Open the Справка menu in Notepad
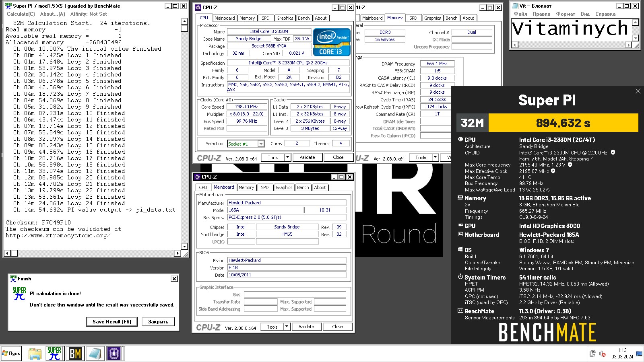This screenshot has width=644, height=362. click(605, 14)
